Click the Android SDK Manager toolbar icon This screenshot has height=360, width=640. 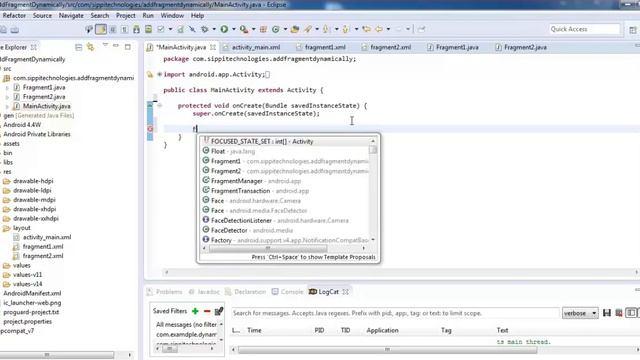pos(136,29)
